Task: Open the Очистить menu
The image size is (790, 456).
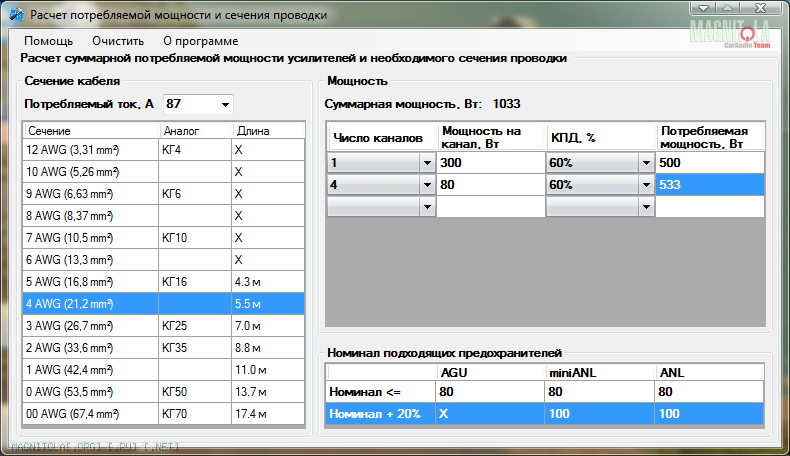Action: click(118, 41)
